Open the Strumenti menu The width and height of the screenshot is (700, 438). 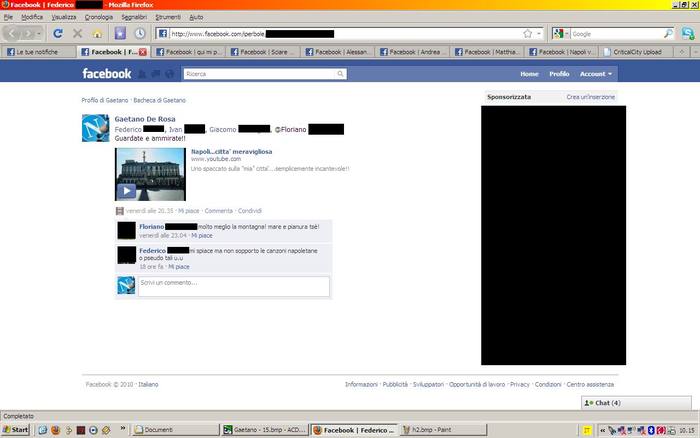click(168, 17)
